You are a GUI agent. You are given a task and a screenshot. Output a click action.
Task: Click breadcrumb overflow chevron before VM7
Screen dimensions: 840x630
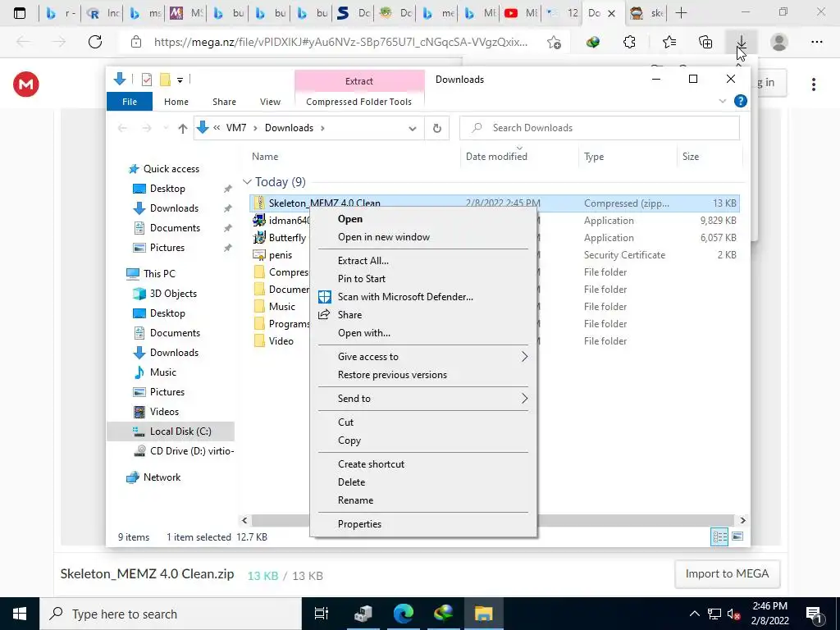pyautogui.click(x=217, y=128)
